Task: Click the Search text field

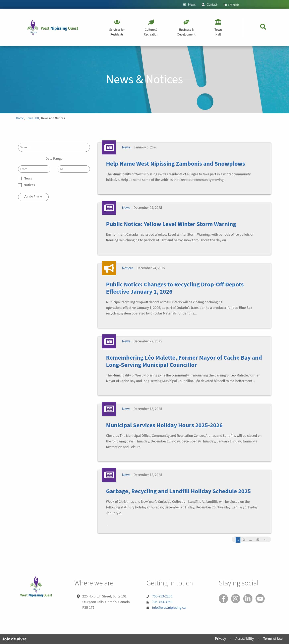Action: [x=54, y=147]
